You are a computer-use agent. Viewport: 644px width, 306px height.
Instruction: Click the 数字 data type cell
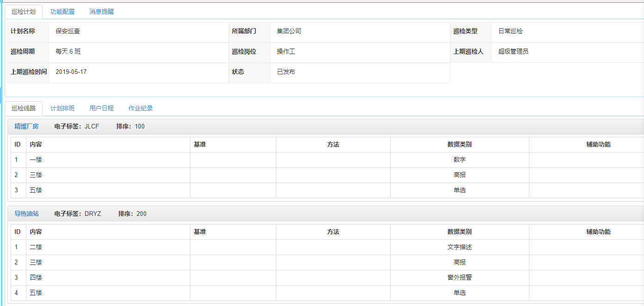coord(460,159)
